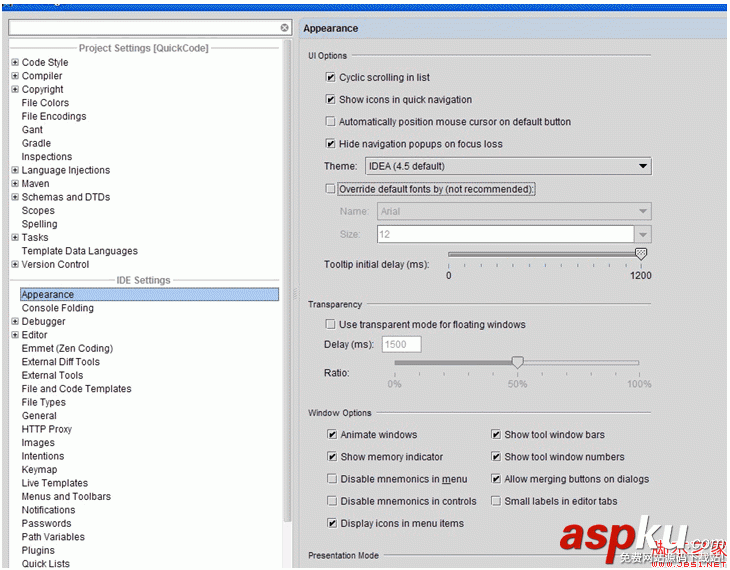Enable Disable mnemonics in controls

pyautogui.click(x=332, y=501)
